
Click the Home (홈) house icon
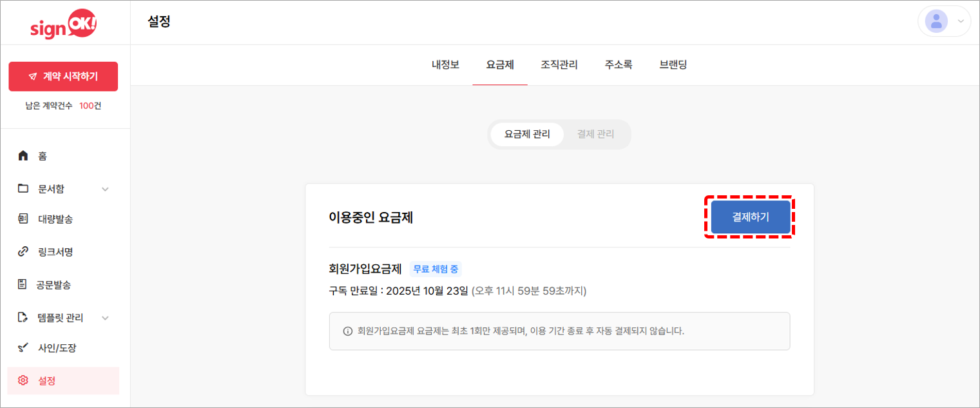pos(24,155)
